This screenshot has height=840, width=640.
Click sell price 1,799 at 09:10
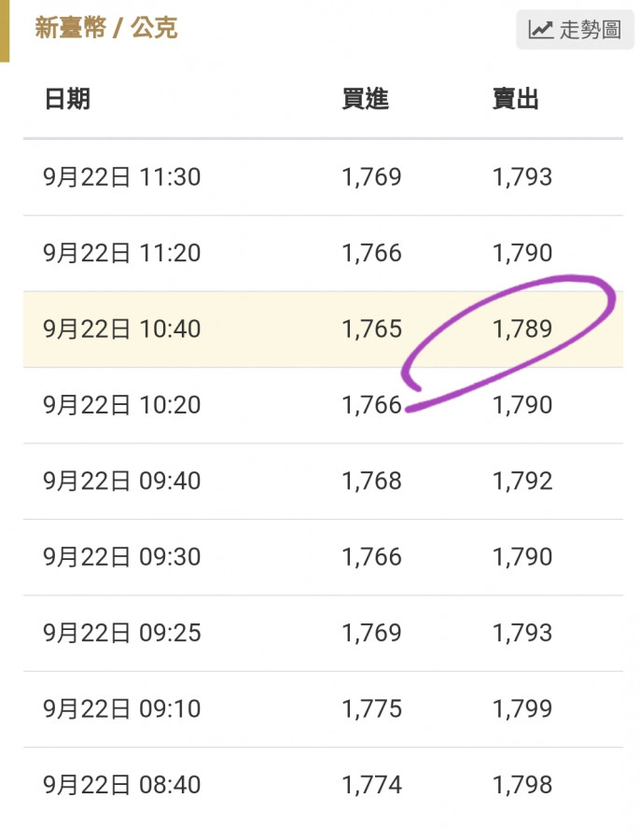tap(522, 709)
